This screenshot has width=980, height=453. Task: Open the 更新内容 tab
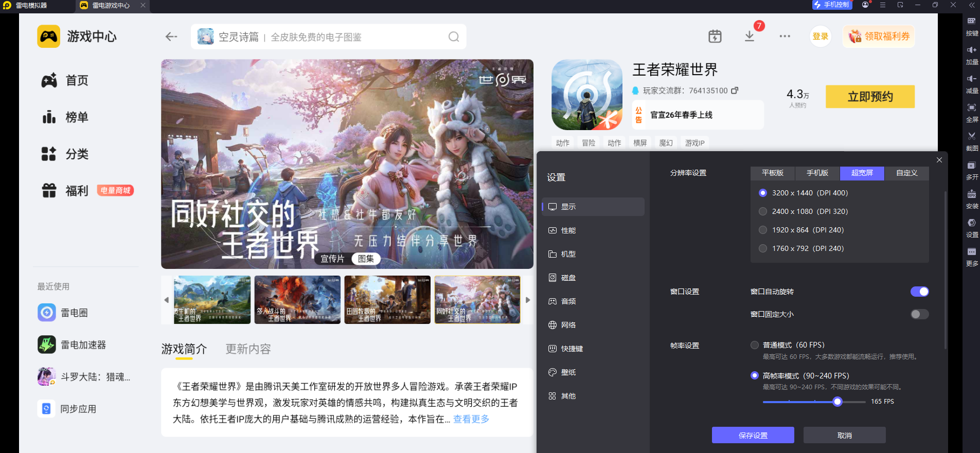click(248, 349)
